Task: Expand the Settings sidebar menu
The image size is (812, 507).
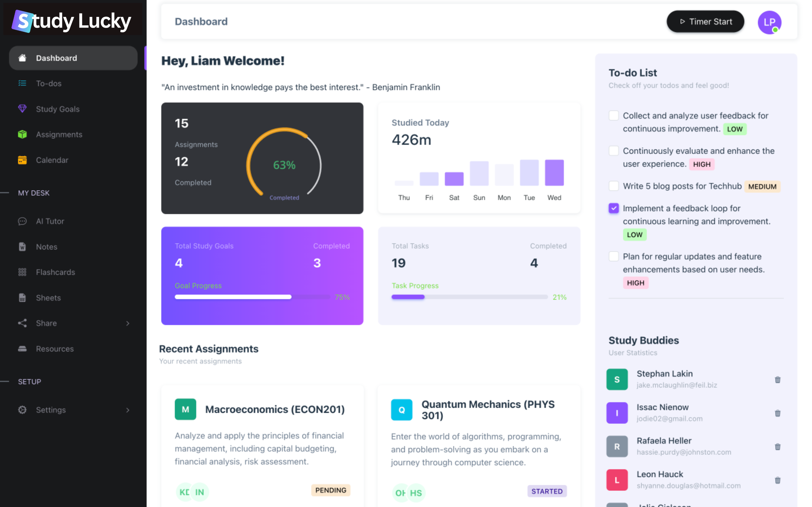Action: pos(127,410)
